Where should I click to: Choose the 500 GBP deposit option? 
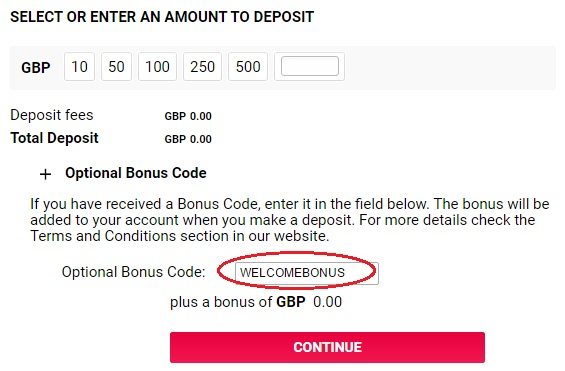[x=248, y=67]
